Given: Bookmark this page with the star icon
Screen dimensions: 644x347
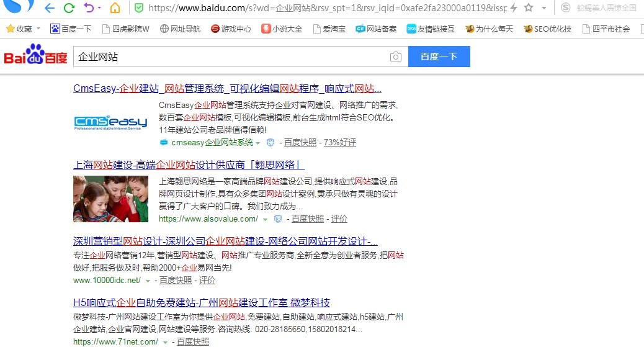Looking at the screenshot, I should click(x=529, y=8).
